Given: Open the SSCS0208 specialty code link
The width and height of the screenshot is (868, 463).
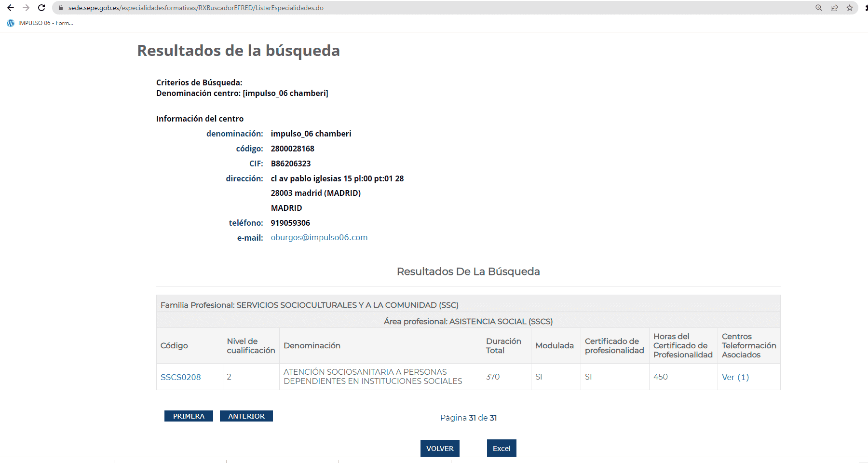Looking at the screenshot, I should 180,377.
